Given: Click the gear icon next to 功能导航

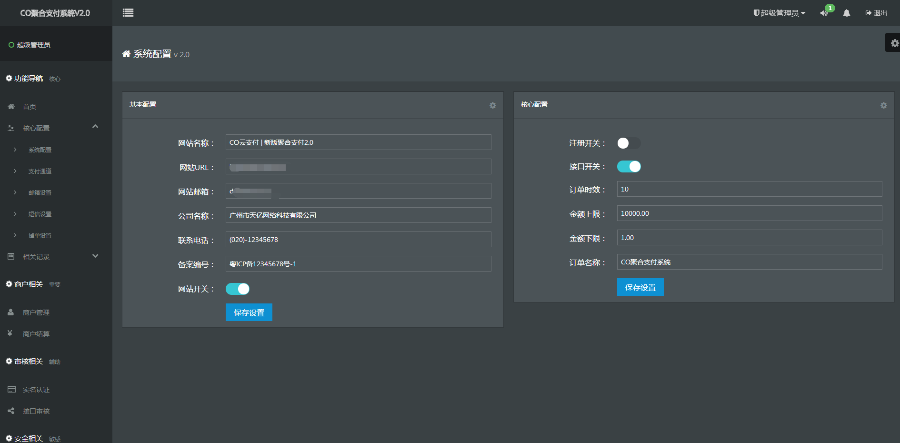Looking at the screenshot, I should coord(9,78).
